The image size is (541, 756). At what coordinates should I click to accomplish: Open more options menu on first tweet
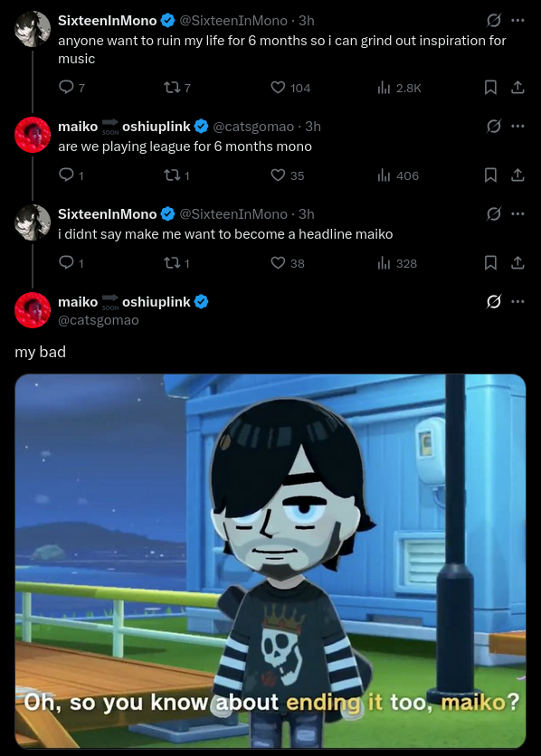coord(517,20)
